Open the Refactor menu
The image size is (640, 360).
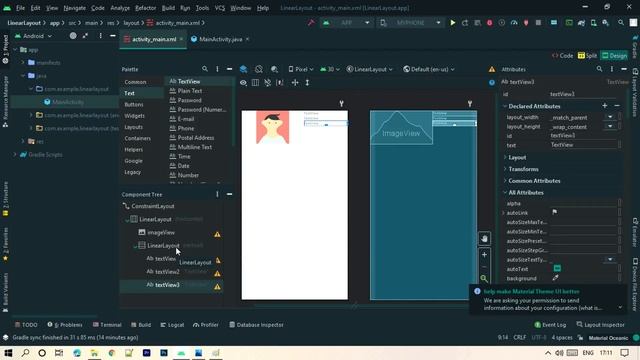coord(145,8)
